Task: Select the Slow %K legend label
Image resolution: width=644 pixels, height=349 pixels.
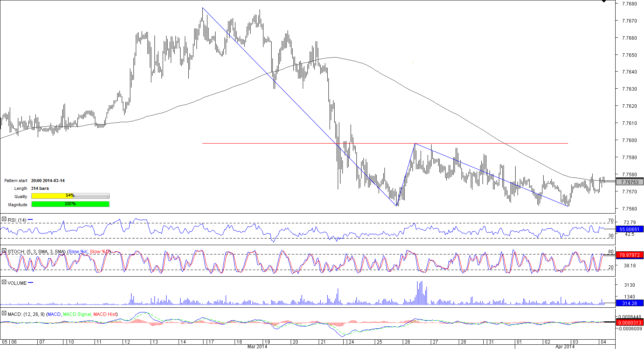Action: (x=78, y=252)
